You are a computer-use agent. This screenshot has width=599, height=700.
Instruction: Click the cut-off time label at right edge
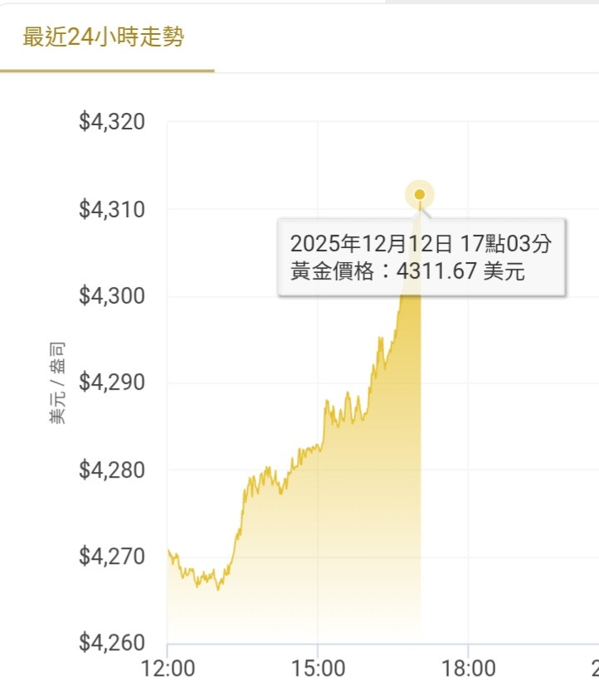594,668
